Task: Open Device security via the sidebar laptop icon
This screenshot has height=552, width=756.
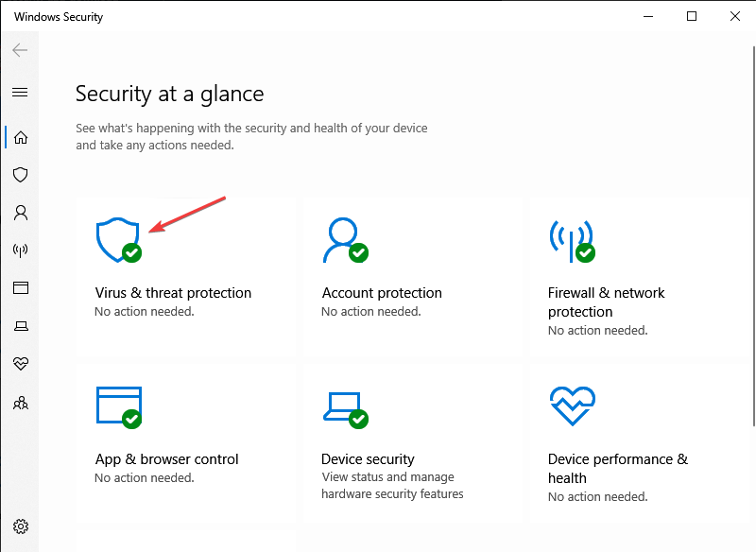Action: [x=21, y=326]
